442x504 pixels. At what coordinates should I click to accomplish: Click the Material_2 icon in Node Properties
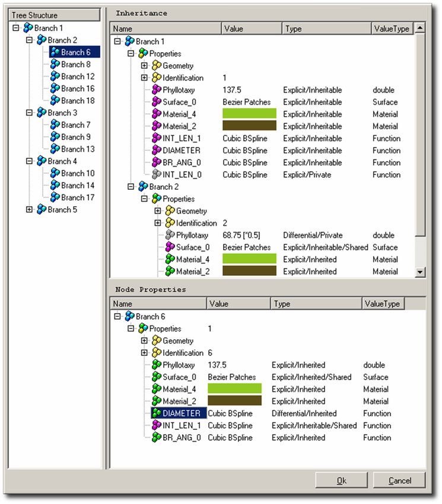pos(157,401)
